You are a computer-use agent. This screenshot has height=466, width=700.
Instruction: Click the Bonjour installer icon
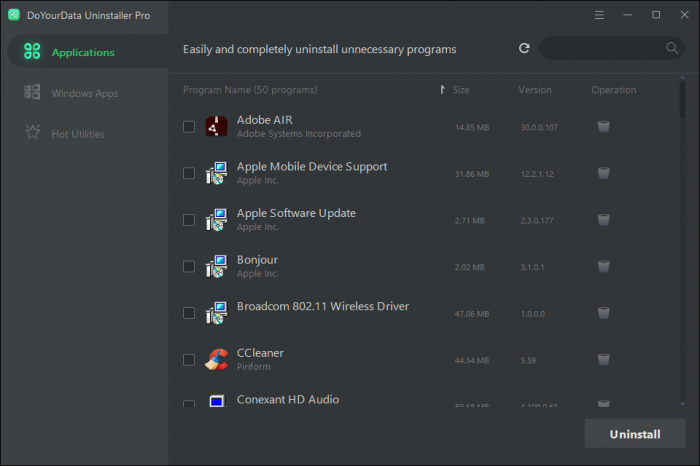(217, 266)
